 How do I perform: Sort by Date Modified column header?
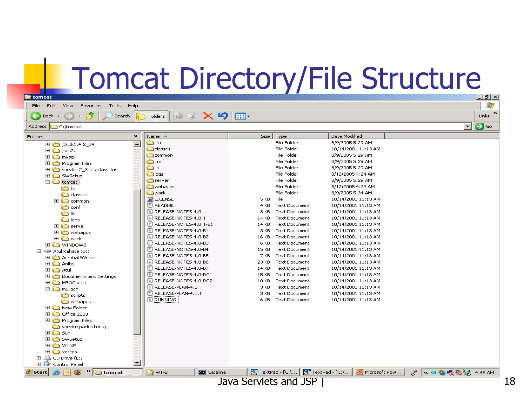click(x=356, y=136)
